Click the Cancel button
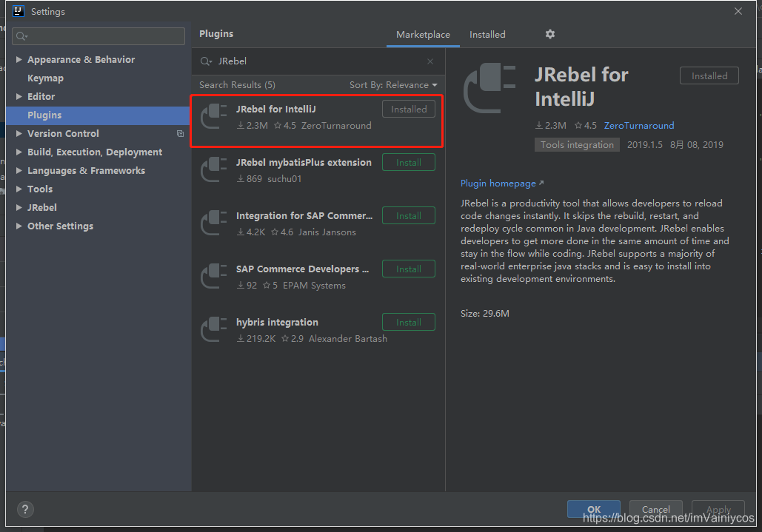The width and height of the screenshot is (762, 532). (x=655, y=509)
